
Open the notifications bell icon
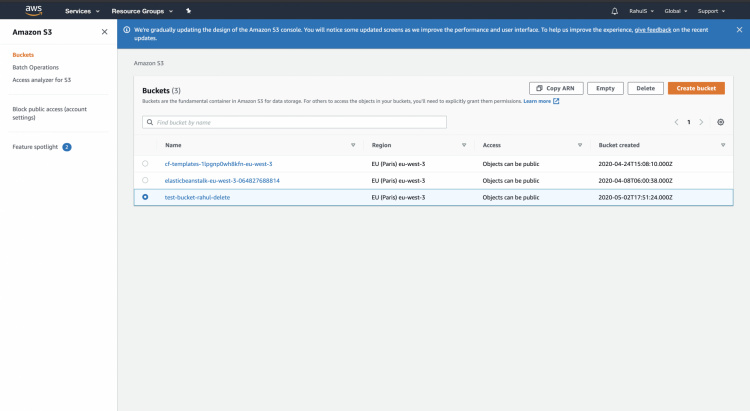tap(614, 10)
